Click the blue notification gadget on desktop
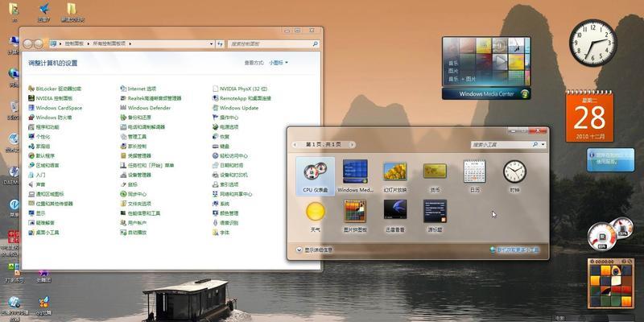This screenshot has height=322, width=644. [610, 159]
